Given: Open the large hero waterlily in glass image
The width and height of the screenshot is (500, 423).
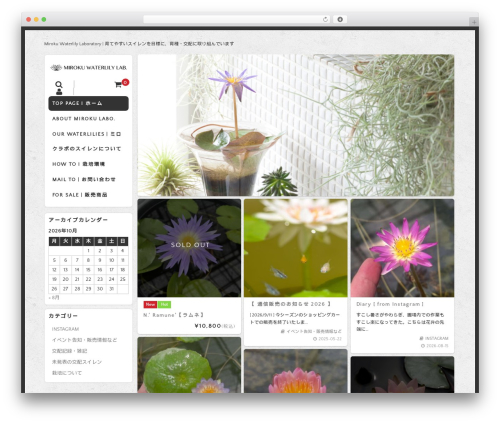Looking at the screenshot, I should (296, 125).
